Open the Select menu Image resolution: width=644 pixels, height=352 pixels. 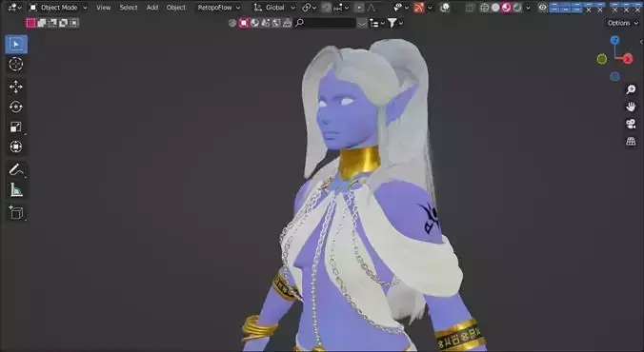point(129,8)
